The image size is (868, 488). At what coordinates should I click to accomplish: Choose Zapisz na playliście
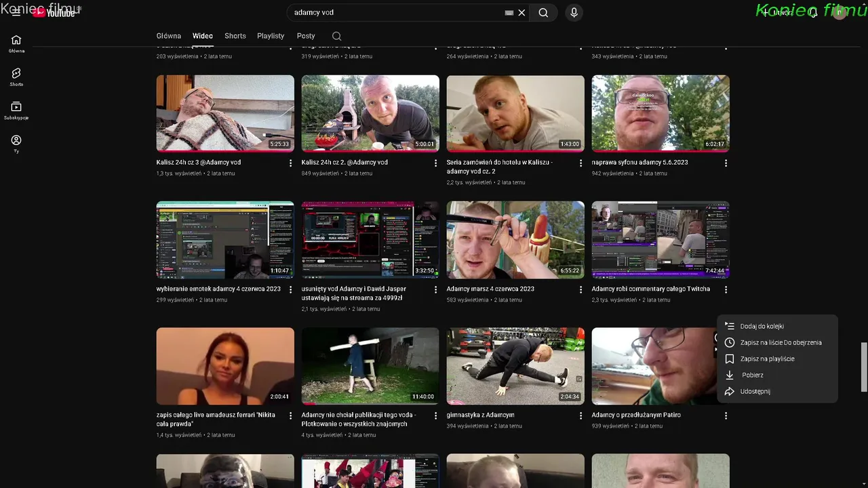(777, 359)
